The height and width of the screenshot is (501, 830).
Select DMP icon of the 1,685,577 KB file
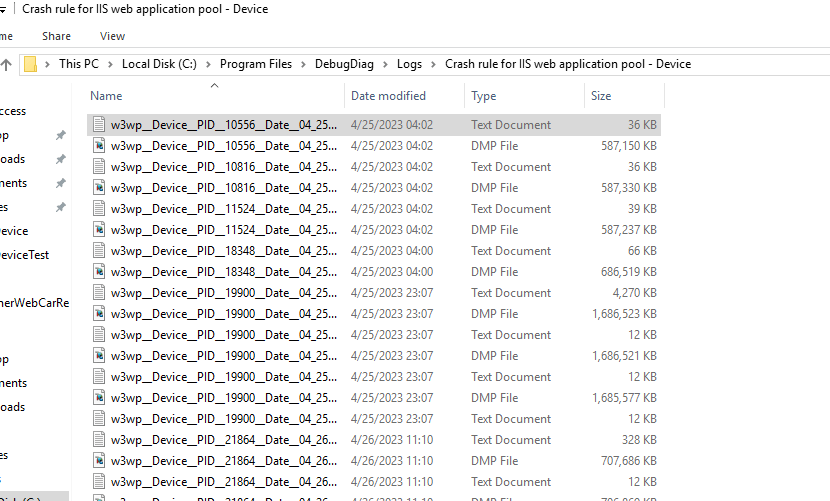98,398
